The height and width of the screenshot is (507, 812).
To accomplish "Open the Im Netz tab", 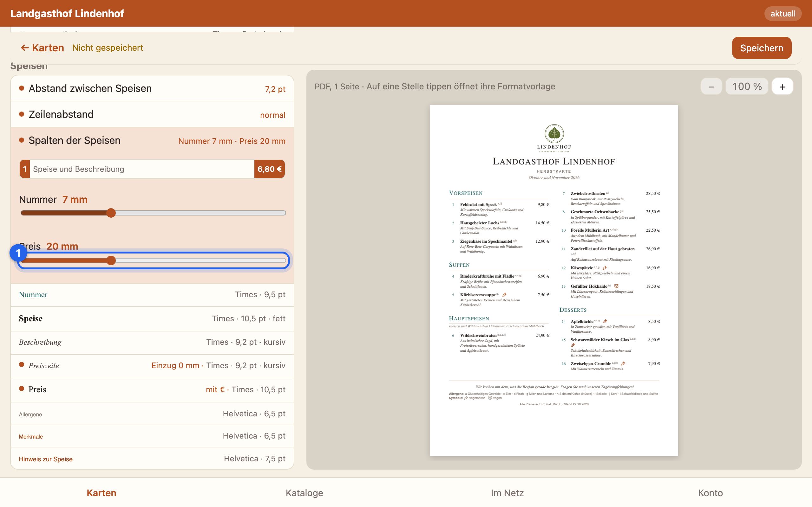I will coord(507,493).
